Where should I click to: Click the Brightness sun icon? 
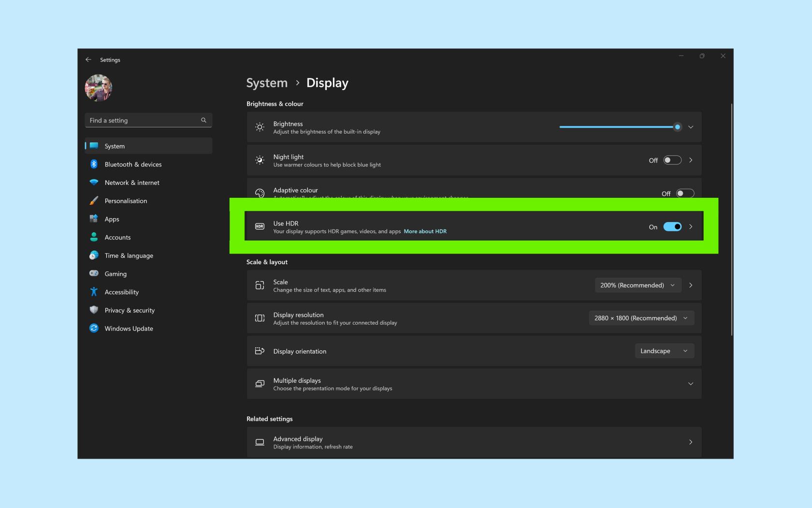[260, 127]
